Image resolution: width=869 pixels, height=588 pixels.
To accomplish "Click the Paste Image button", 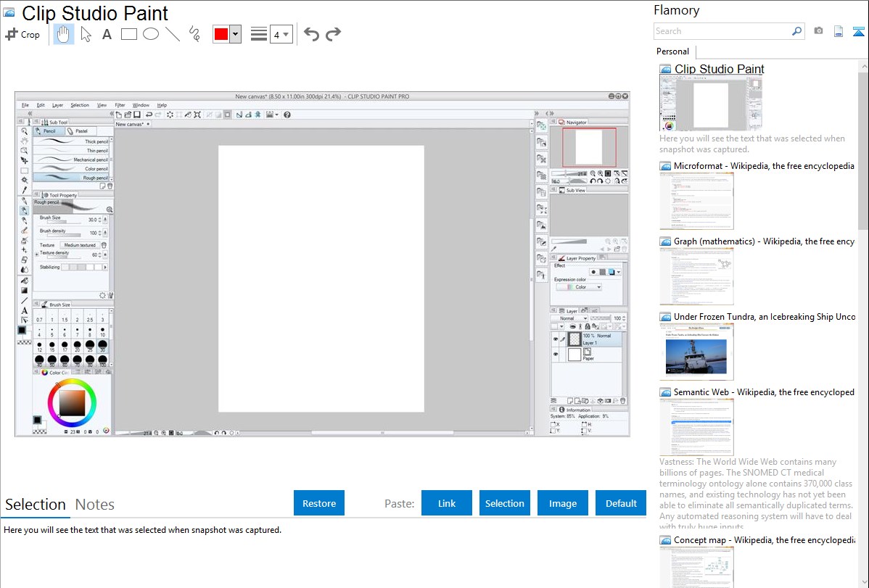I will tap(562, 503).
